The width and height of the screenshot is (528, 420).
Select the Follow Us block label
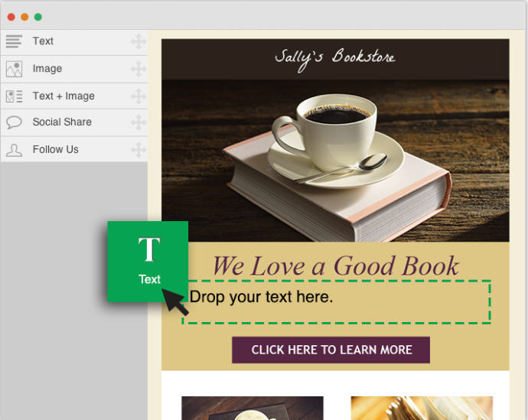pyautogui.click(x=55, y=150)
